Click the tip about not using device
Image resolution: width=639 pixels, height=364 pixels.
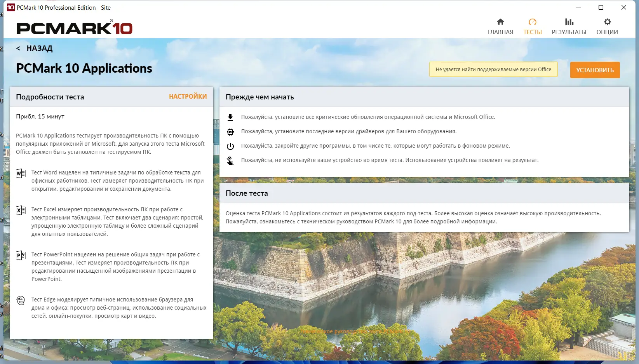(390, 160)
